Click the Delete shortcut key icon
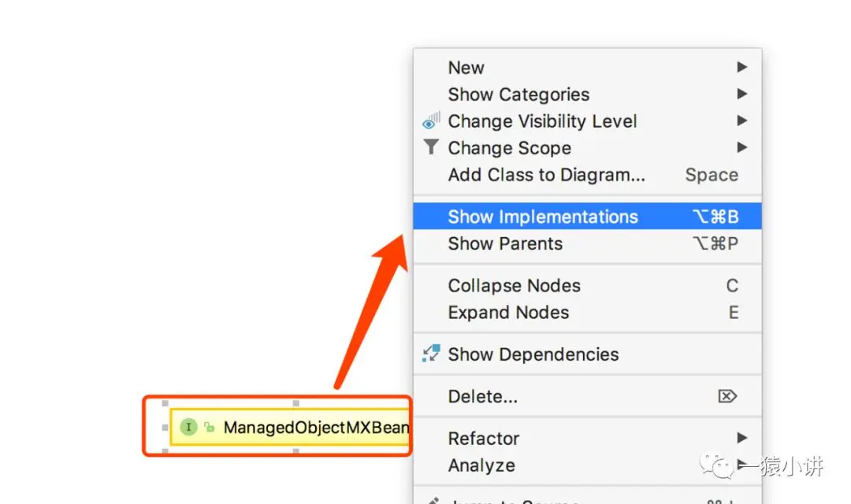 [x=727, y=396]
